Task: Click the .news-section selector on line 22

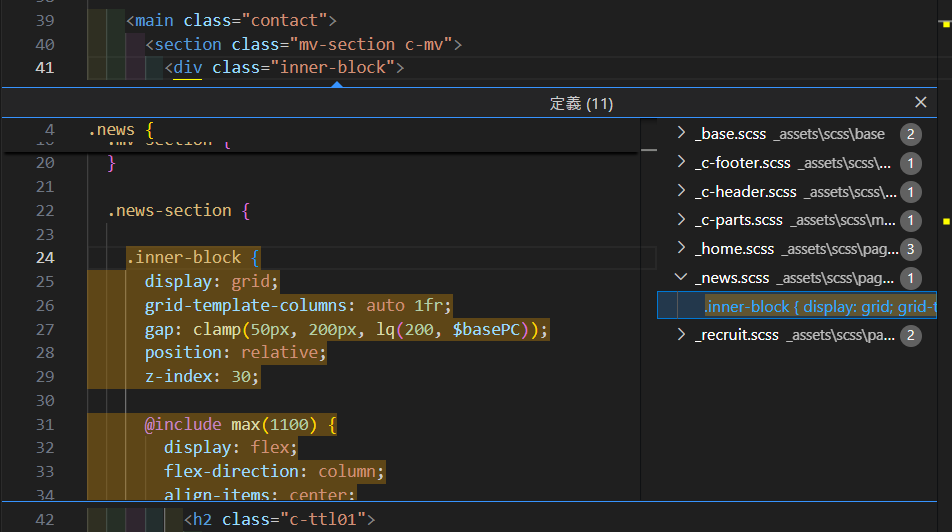Action: tap(170, 211)
